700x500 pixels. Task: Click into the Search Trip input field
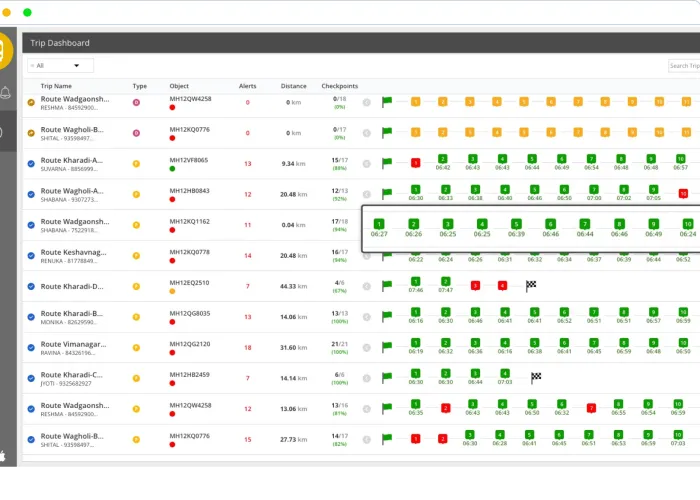682,66
